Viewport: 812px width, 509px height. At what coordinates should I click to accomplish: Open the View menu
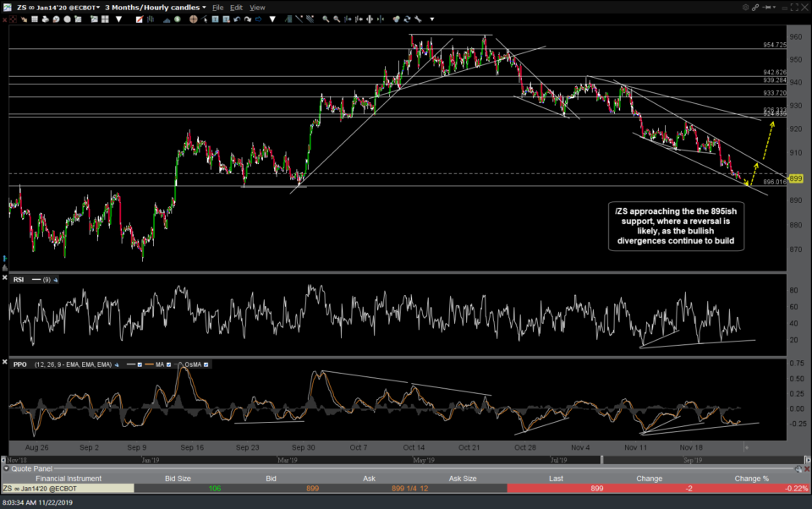257,8
